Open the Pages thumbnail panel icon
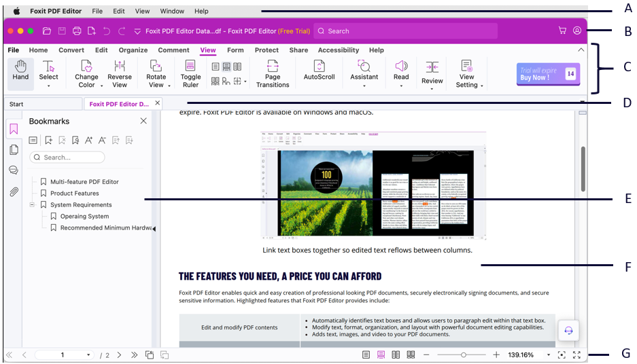Screen dimensions: 637x364 point(14,150)
